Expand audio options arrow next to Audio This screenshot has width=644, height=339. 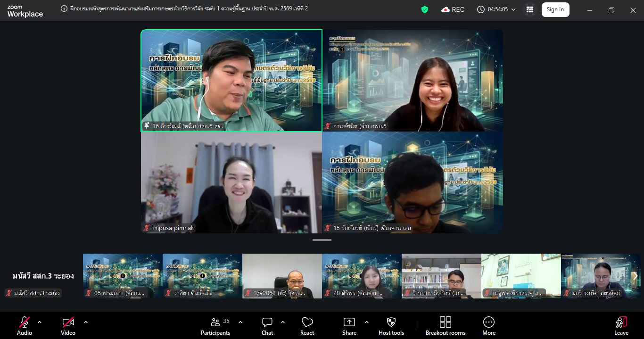pyautogui.click(x=40, y=322)
